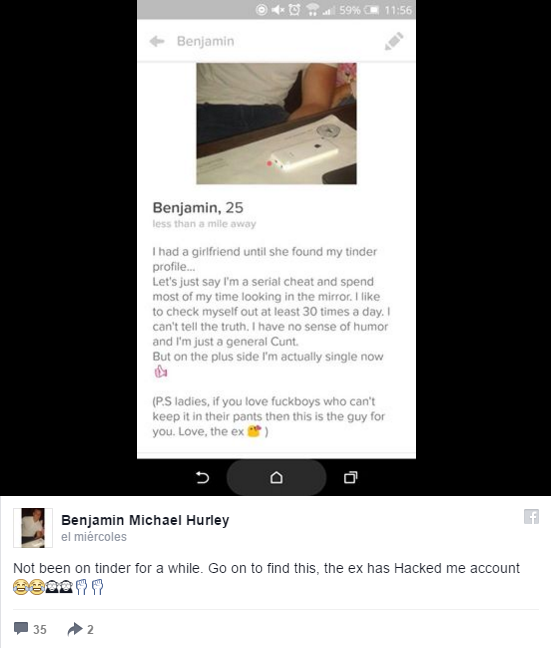Tap the battery status indicator

click(371, 10)
